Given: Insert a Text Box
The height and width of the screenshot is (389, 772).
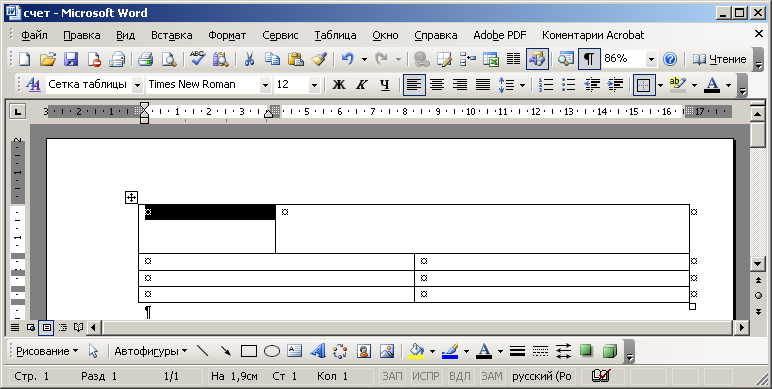Looking at the screenshot, I should [x=294, y=351].
